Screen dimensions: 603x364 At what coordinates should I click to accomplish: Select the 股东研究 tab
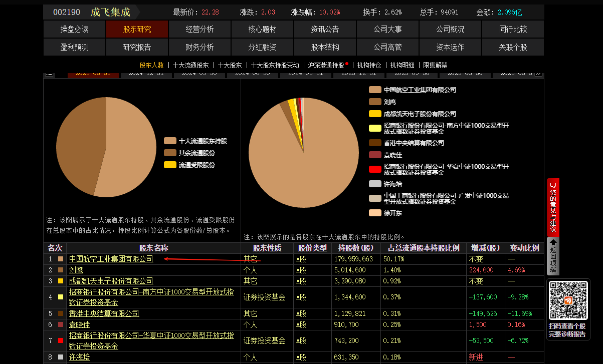(137, 30)
